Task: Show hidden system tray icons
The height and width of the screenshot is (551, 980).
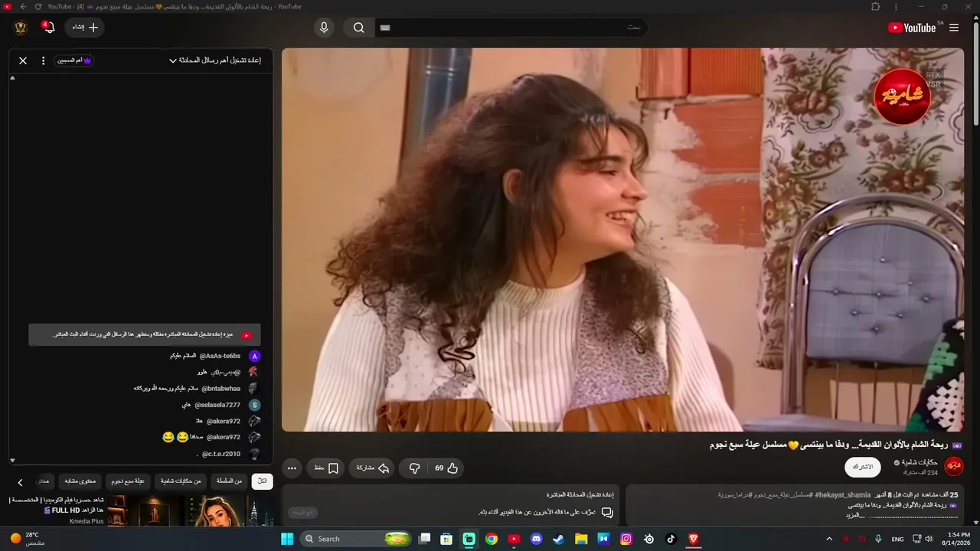Action: coord(828,539)
